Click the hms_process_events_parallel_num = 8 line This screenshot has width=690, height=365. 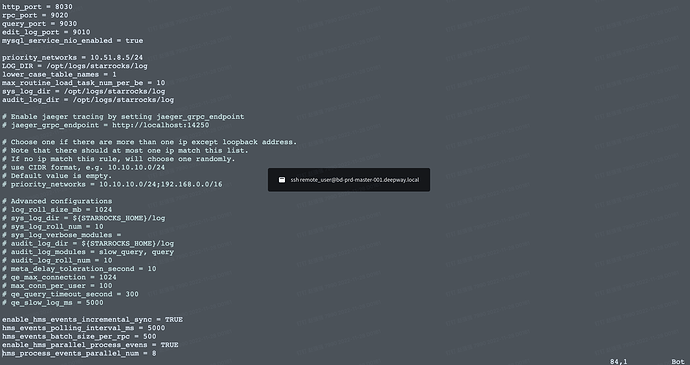(79, 354)
